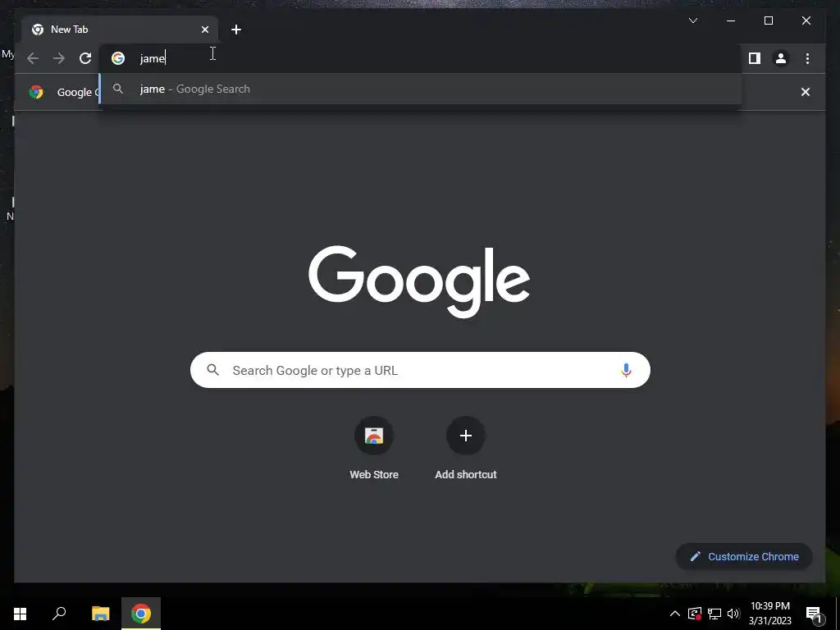Click the network icon in system tray
This screenshot has height=630, width=840.
coord(714,614)
